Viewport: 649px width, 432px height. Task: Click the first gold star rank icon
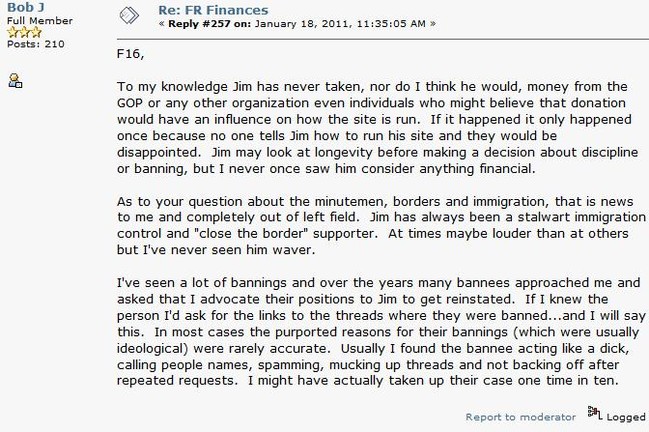(x=13, y=32)
